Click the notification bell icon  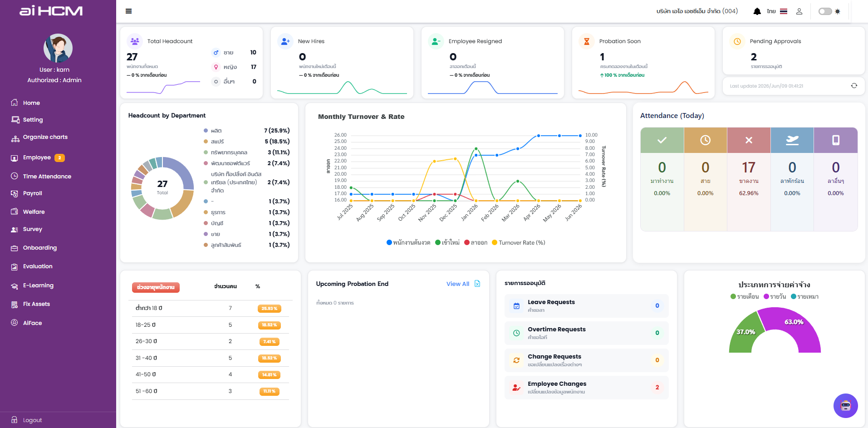[757, 11]
